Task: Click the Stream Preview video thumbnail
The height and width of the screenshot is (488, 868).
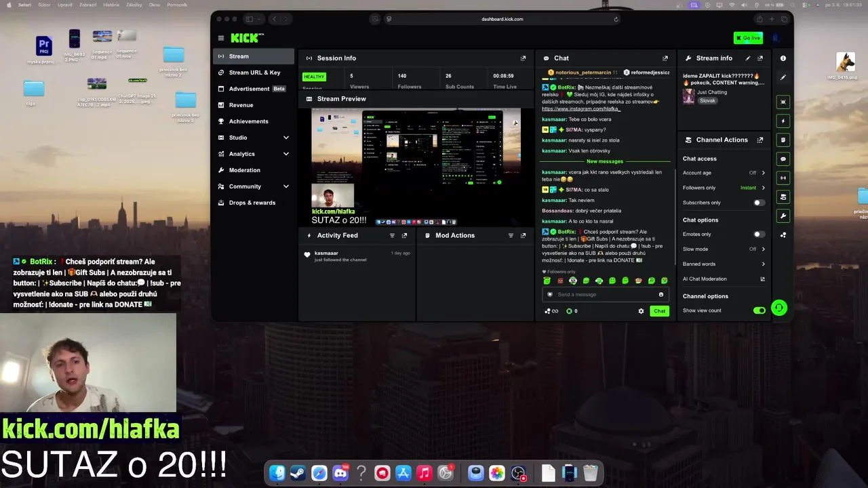Action: point(416,167)
